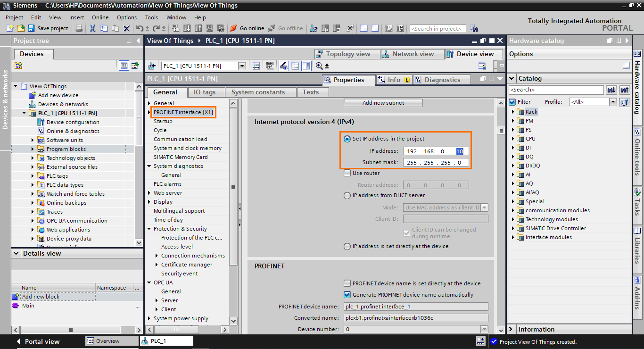Select Set IP address in the project
Screen dimensions: 644x349
coord(347,139)
